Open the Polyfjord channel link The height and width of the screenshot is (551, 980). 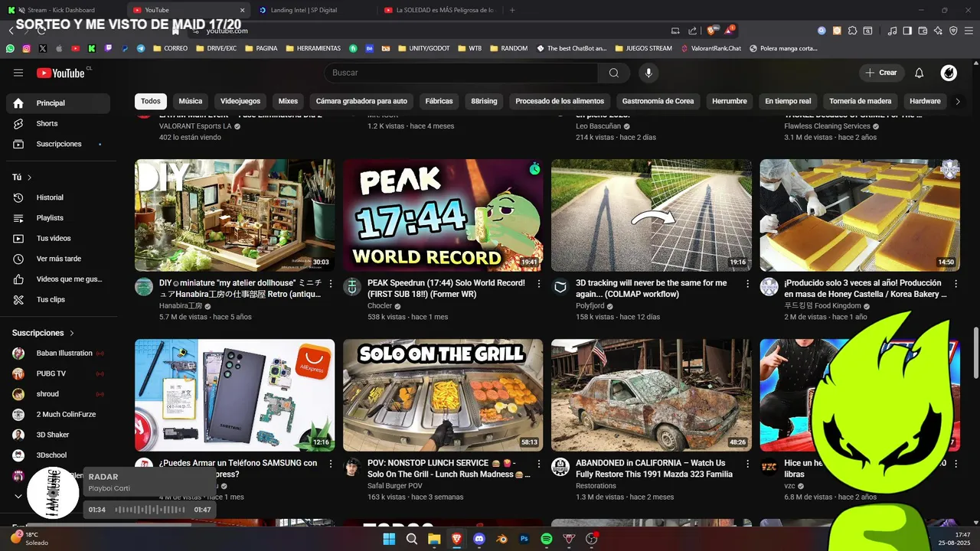point(590,305)
